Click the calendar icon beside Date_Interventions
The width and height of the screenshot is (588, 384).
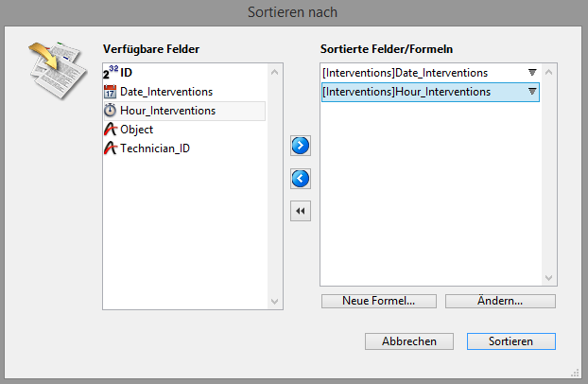tap(111, 92)
